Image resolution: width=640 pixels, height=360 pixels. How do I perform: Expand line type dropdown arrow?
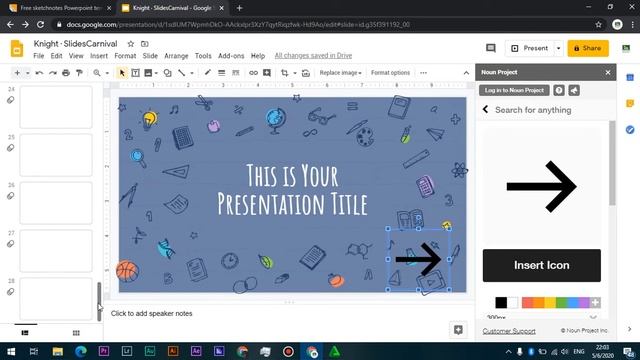pos(191,73)
